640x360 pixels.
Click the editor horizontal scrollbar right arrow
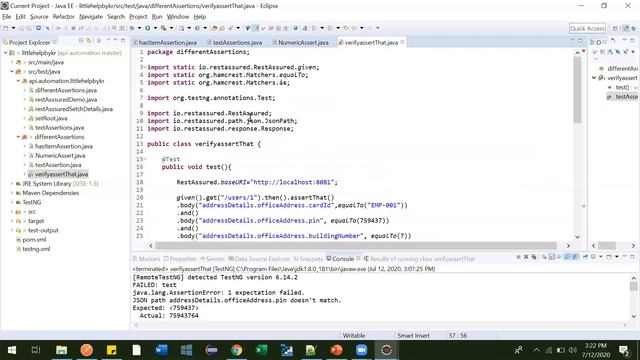click(x=568, y=246)
